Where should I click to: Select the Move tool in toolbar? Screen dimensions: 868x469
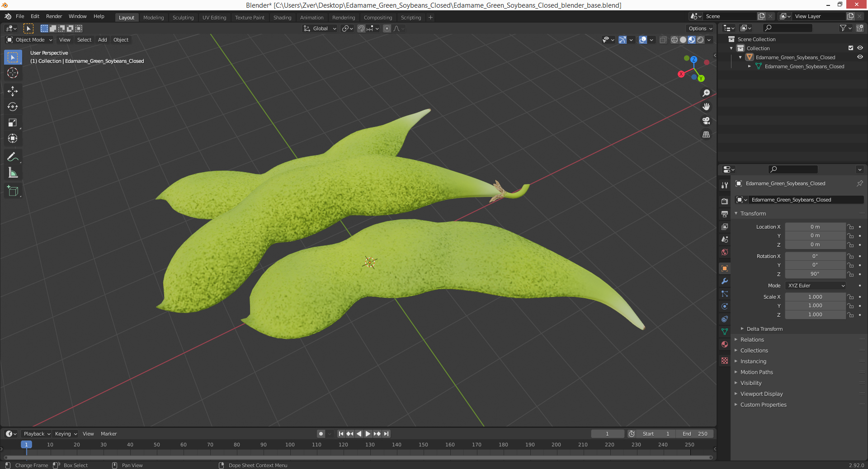13,91
